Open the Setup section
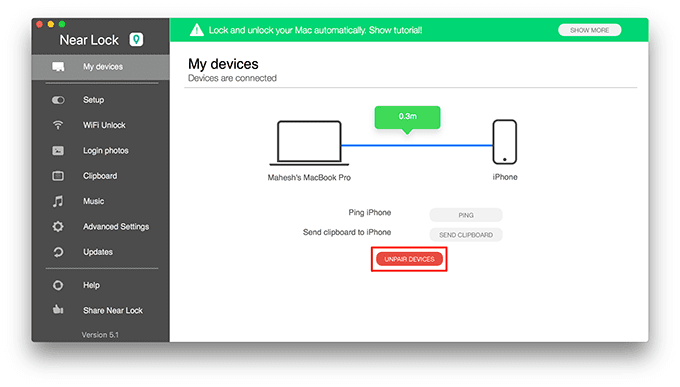680x387 pixels. (101, 100)
